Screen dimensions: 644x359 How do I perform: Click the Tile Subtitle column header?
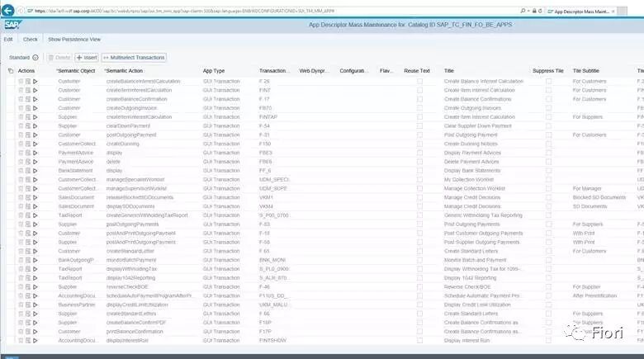pyautogui.click(x=585, y=71)
